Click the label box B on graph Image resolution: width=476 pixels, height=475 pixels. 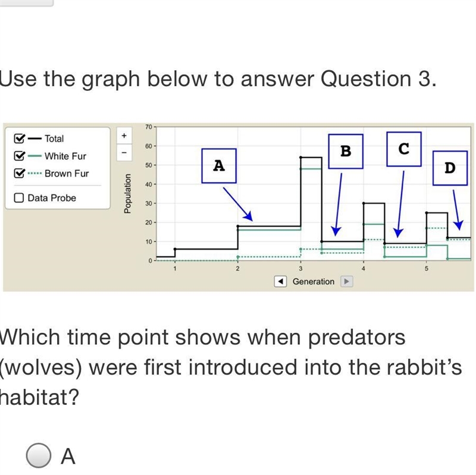pyautogui.click(x=346, y=152)
